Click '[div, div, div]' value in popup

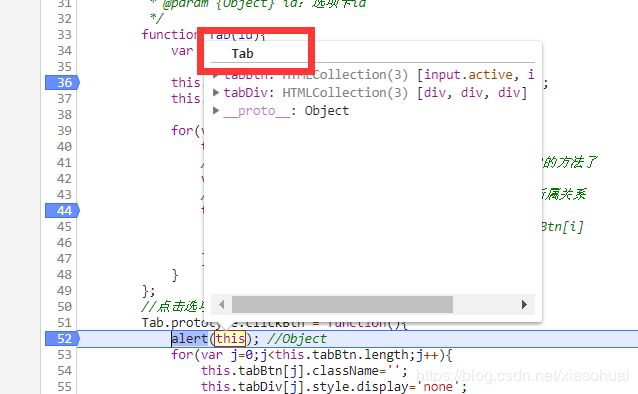pyautogui.click(x=472, y=93)
